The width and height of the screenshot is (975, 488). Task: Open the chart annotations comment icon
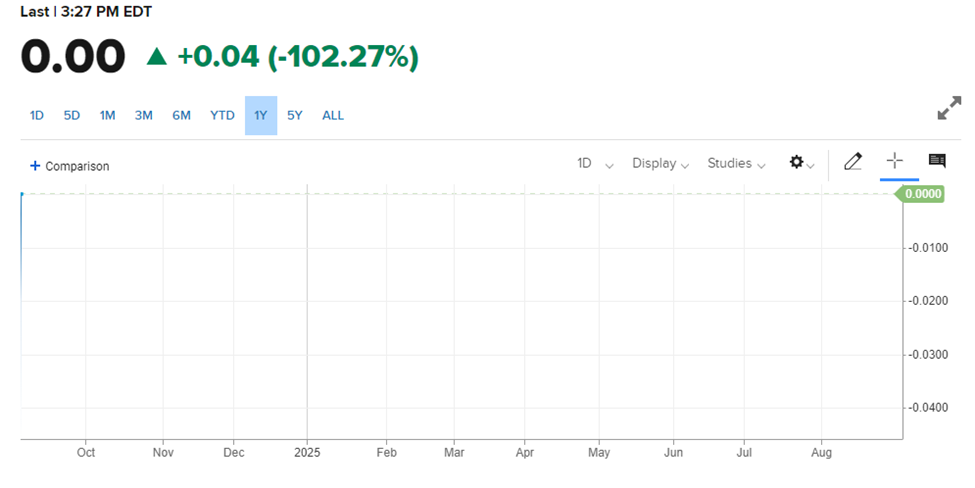pos(937,161)
